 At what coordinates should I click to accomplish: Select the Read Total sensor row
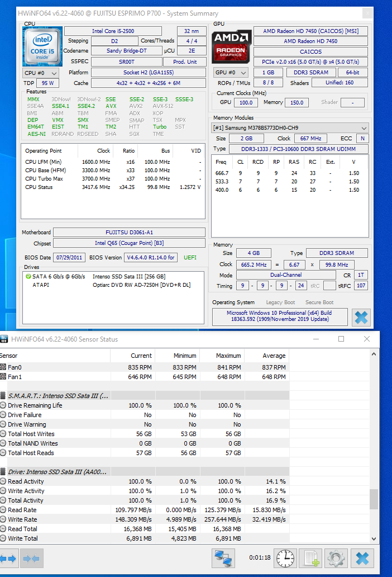point(145,529)
